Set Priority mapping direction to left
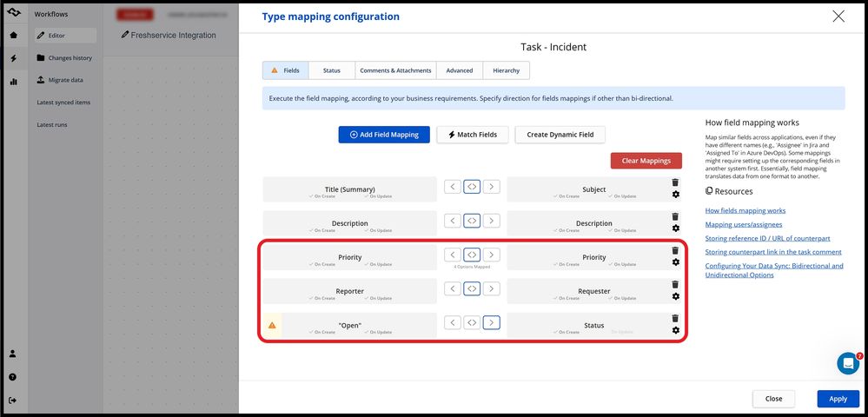 [453, 255]
